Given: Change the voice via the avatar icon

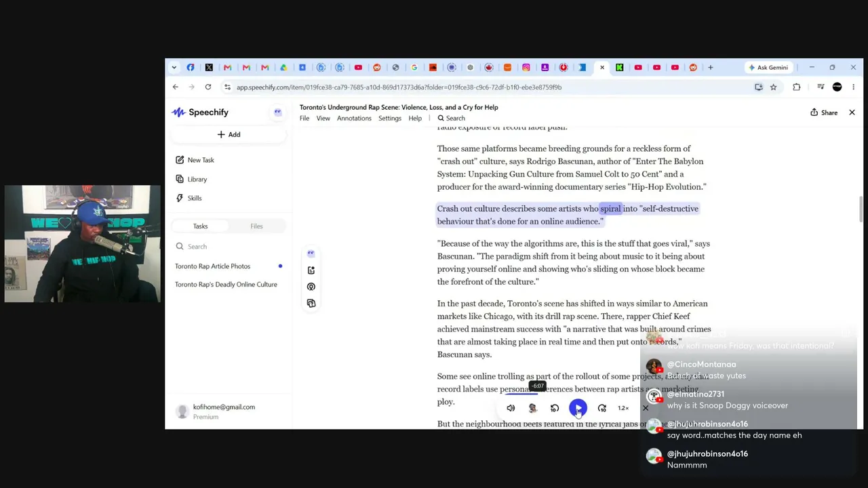Looking at the screenshot, I should [532, 408].
